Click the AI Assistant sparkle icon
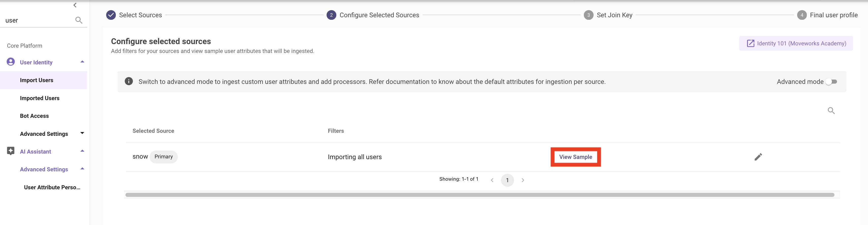868x225 pixels. click(x=11, y=151)
